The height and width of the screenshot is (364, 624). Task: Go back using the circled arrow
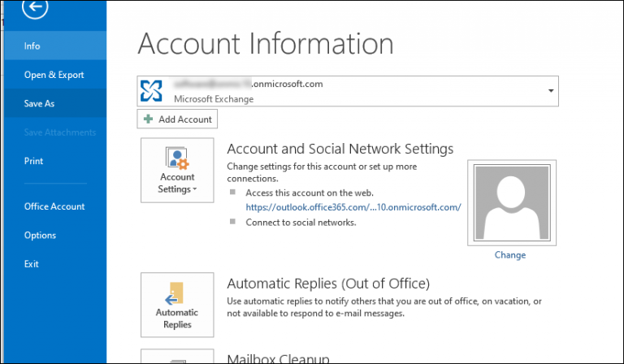[x=35, y=6]
